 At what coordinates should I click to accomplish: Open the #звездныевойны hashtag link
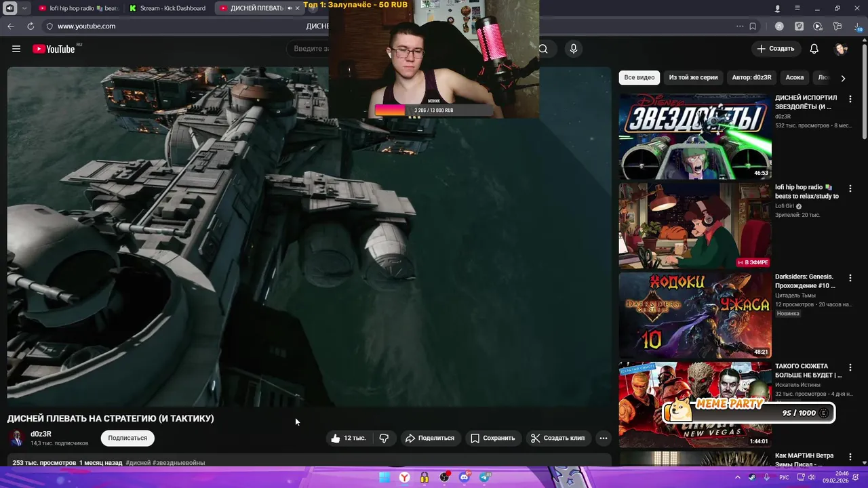(178, 463)
